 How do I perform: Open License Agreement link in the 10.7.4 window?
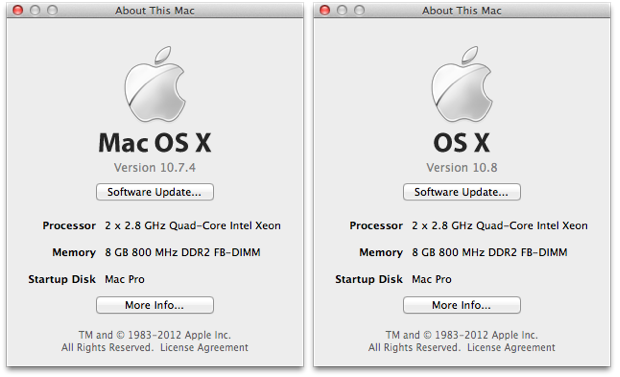[x=204, y=347]
